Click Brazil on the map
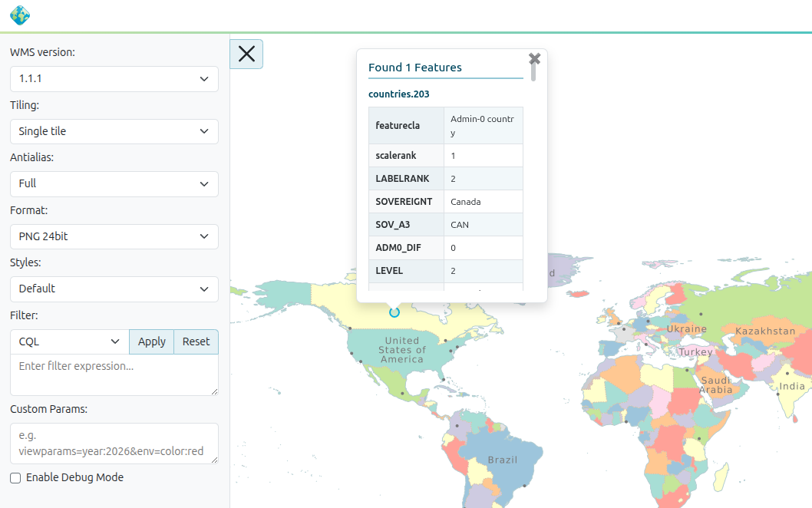This screenshot has height=508, width=812. pyautogui.click(x=502, y=460)
